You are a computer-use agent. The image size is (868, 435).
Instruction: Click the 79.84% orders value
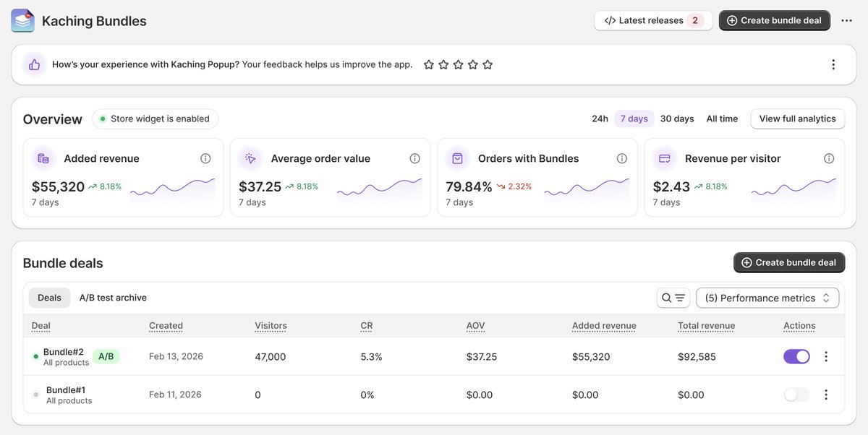tap(469, 186)
